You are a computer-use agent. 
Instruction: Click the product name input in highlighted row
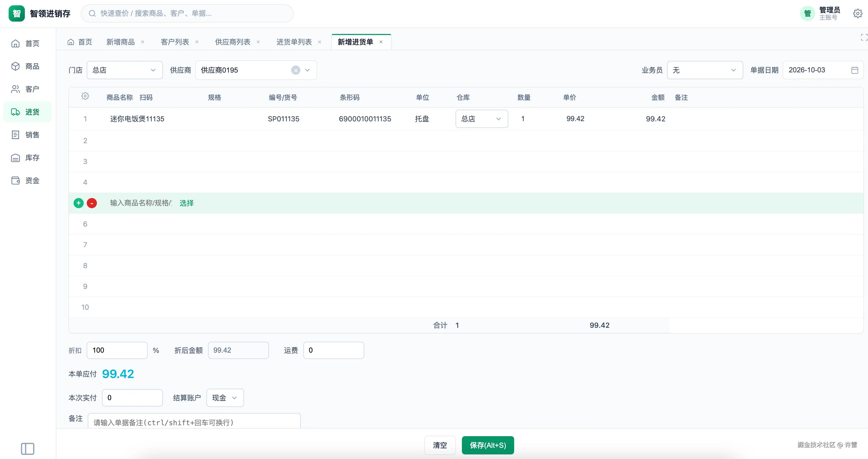tap(141, 203)
